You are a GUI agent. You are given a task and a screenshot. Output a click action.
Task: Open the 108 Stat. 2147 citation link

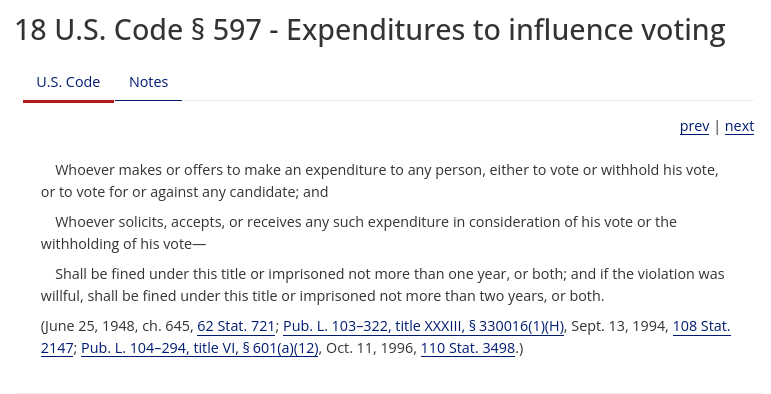coord(701,326)
